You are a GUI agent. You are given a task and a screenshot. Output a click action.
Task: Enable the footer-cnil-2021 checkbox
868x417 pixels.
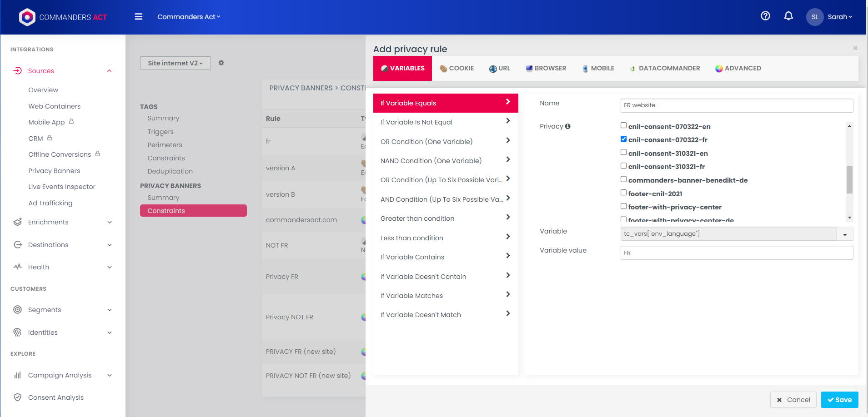pyautogui.click(x=623, y=193)
